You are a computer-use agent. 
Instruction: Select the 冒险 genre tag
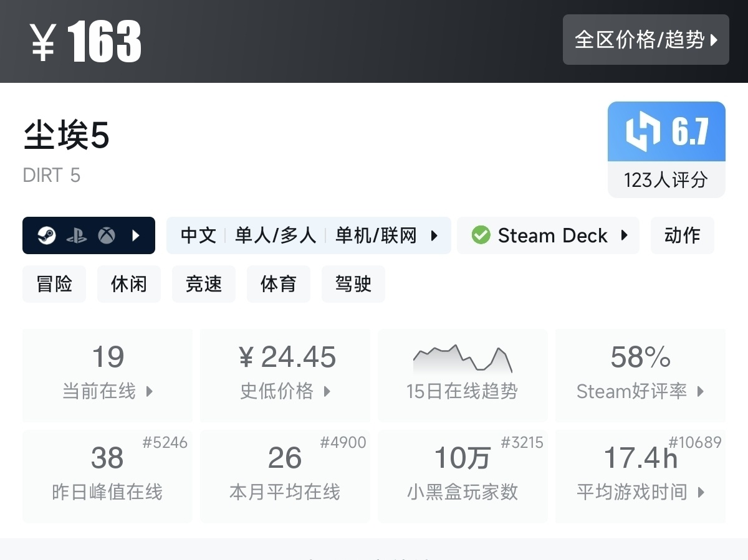point(54,284)
